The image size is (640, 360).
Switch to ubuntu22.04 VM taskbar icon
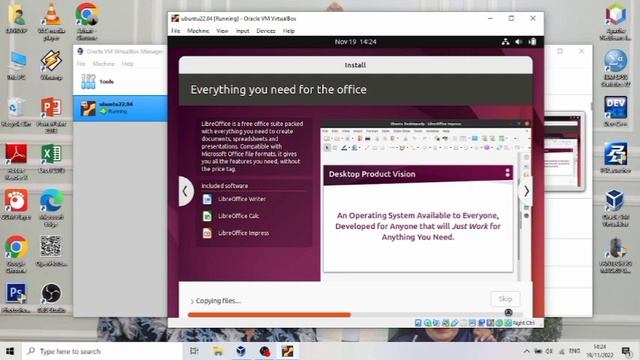click(x=288, y=351)
